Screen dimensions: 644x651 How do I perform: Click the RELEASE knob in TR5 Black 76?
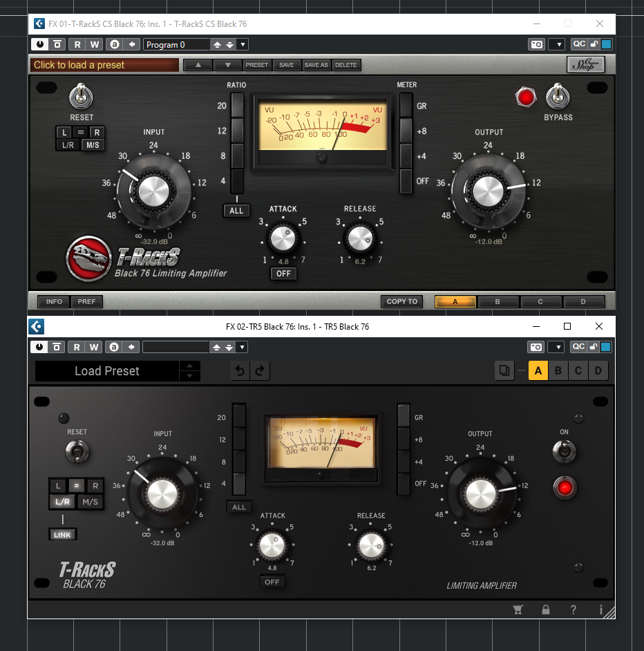371,545
